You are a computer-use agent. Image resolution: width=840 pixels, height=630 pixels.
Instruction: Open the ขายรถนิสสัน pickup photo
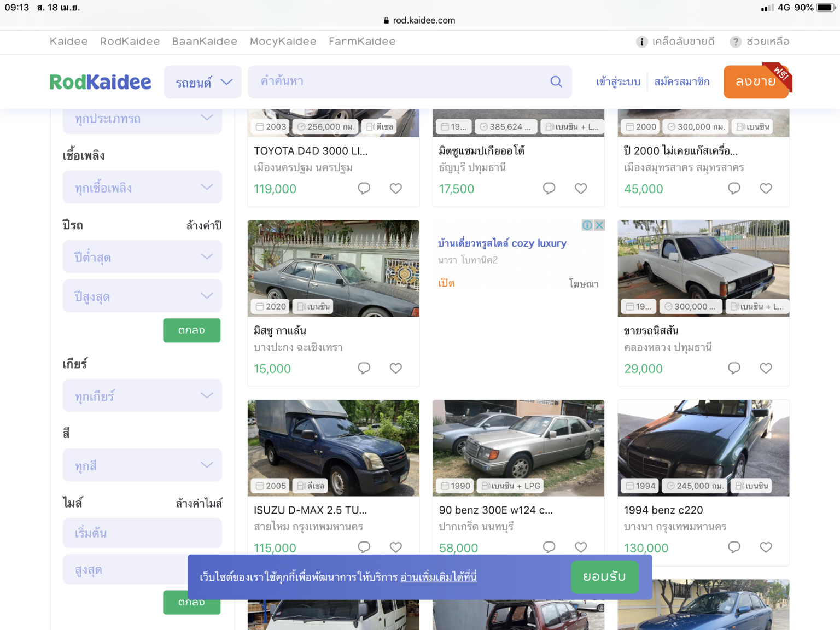click(x=703, y=269)
